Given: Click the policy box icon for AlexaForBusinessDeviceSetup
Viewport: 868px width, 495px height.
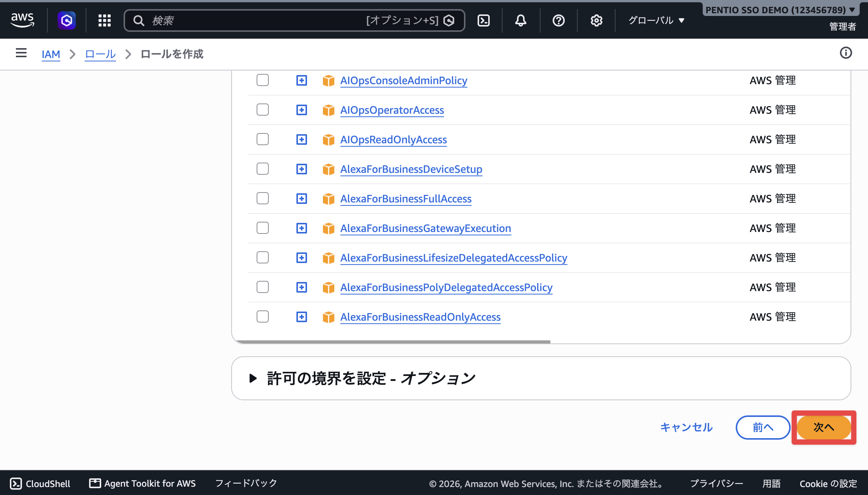Looking at the screenshot, I should [x=328, y=169].
